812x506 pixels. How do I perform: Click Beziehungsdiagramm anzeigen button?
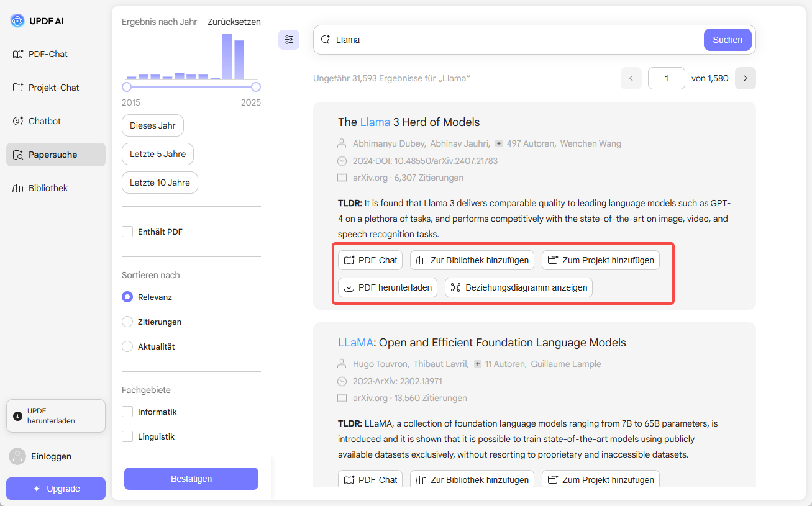(519, 287)
